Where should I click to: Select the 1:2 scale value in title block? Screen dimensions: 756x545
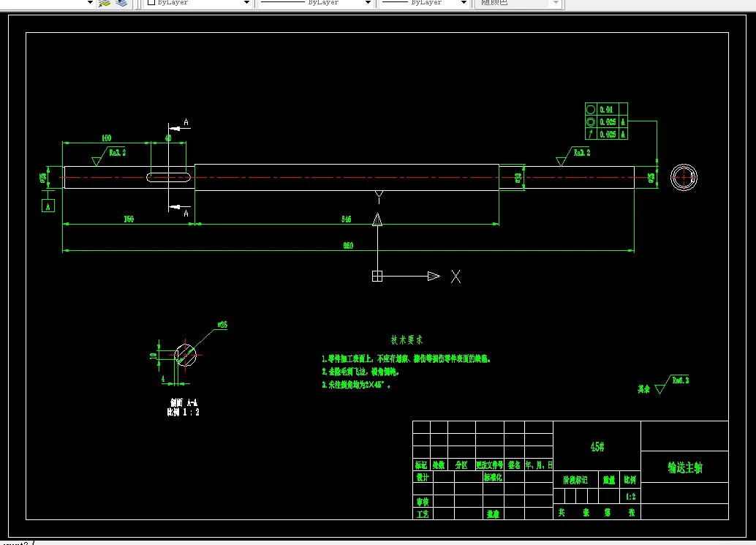coord(631,496)
